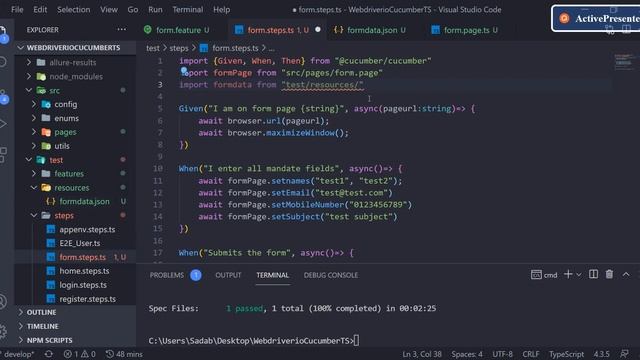Collapse the test folder
The image size is (640, 360).
coord(76,160)
